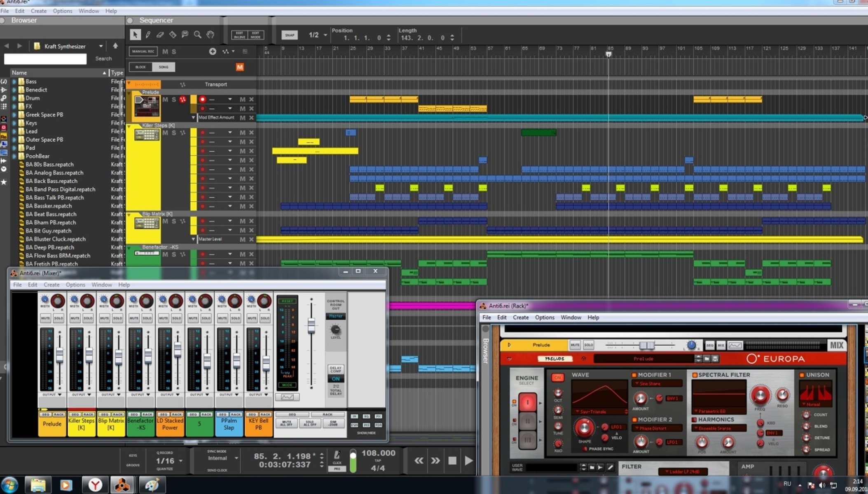This screenshot has height=494, width=868.
Task: Toggle Europa Modifier 1 enable LED
Action: 634,375
